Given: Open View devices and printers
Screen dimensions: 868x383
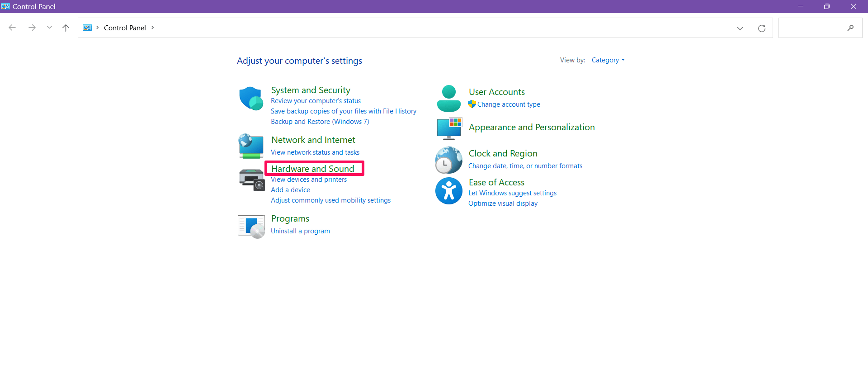Looking at the screenshot, I should pos(309,180).
